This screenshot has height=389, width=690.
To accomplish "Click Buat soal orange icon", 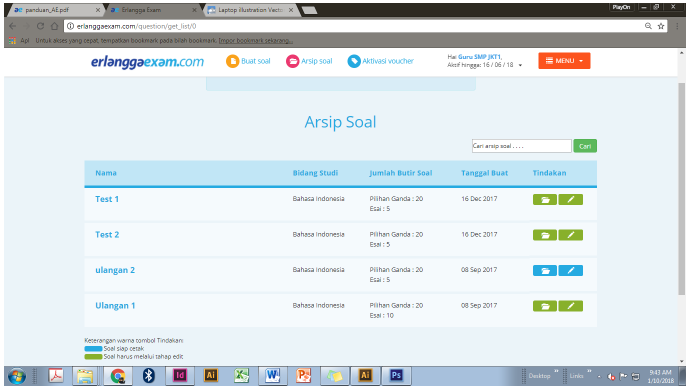I will click(232, 61).
